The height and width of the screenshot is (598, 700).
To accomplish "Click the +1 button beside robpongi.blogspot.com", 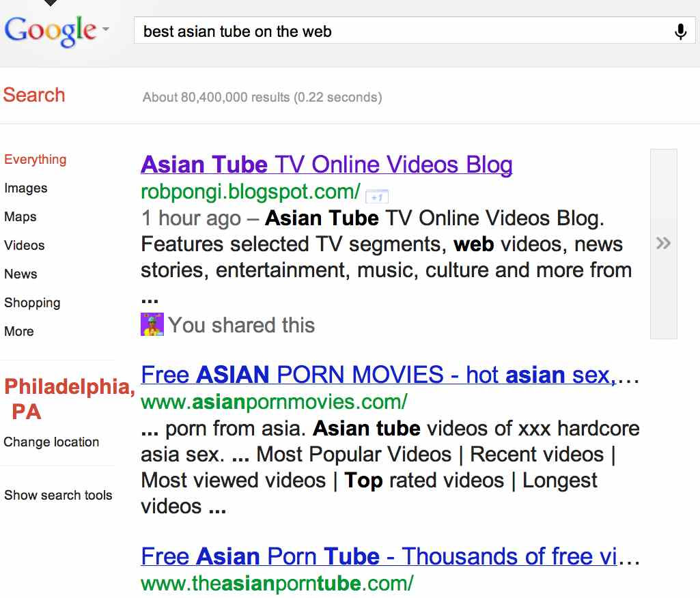I will [x=377, y=197].
